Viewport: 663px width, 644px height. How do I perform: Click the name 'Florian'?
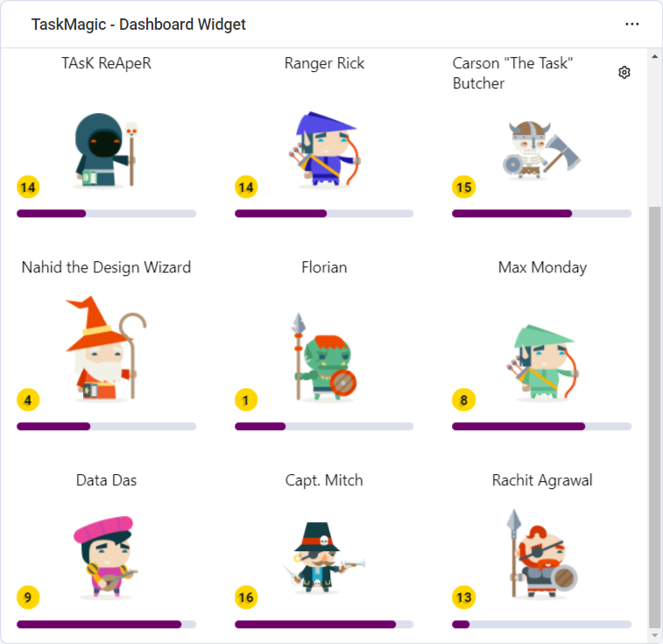tap(324, 267)
